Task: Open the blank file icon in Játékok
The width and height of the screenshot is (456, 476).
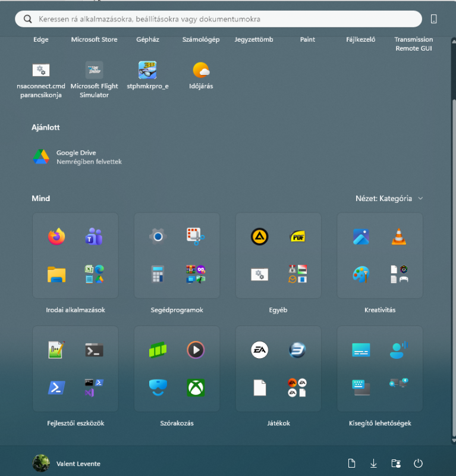Action: 259,388
